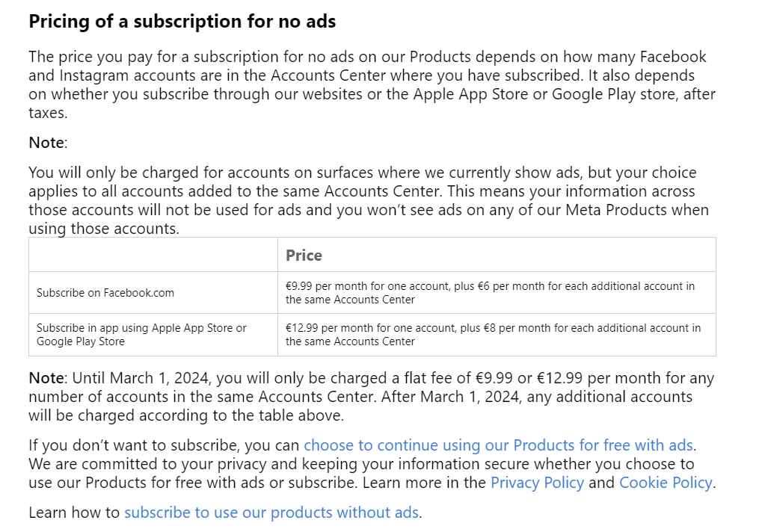Click the bold Note before Until March 1, 2024
The image size is (780, 532).
coord(46,379)
